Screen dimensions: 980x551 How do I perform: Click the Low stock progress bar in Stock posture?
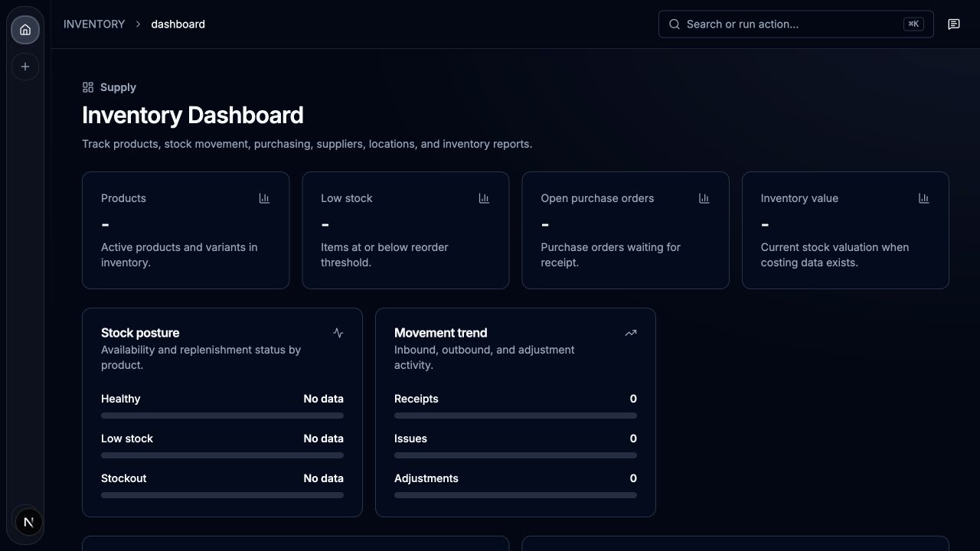(222, 455)
